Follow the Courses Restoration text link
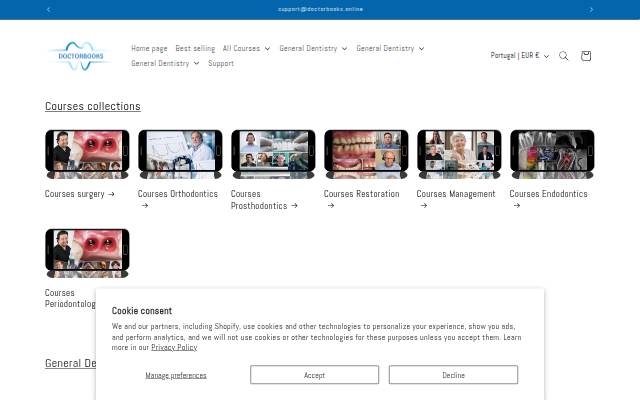The image size is (640, 400). [362, 200]
